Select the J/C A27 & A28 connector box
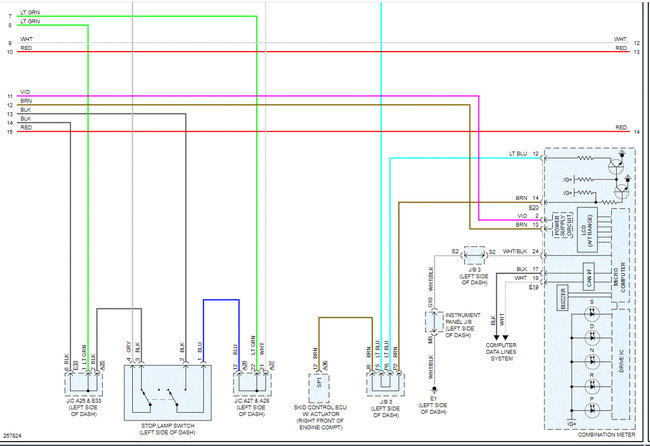 tap(252, 384)
